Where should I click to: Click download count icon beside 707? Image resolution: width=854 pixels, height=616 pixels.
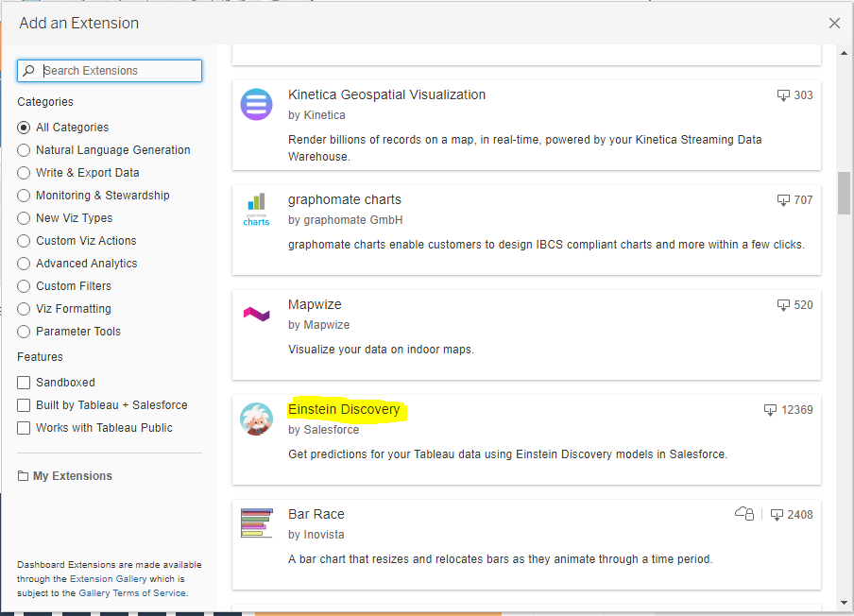tap(783, 200)
